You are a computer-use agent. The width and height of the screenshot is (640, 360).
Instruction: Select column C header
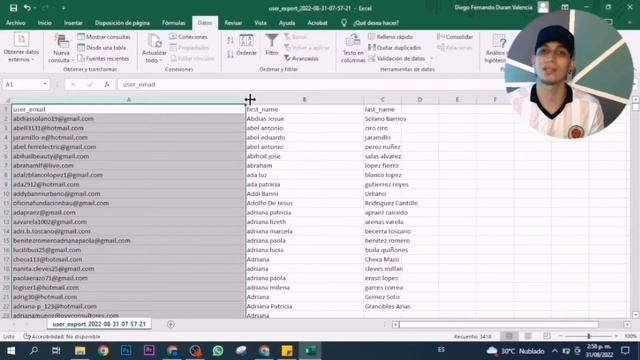point(382,100)
